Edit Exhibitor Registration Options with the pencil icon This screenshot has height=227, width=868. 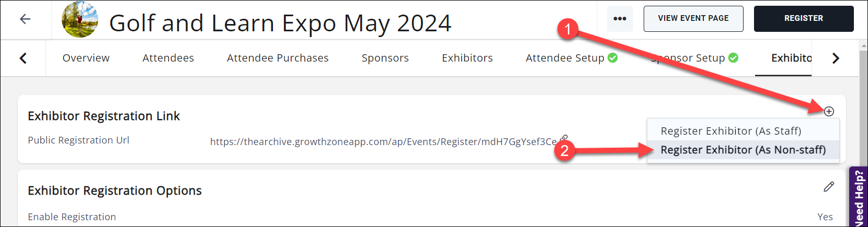pos(829,187)
